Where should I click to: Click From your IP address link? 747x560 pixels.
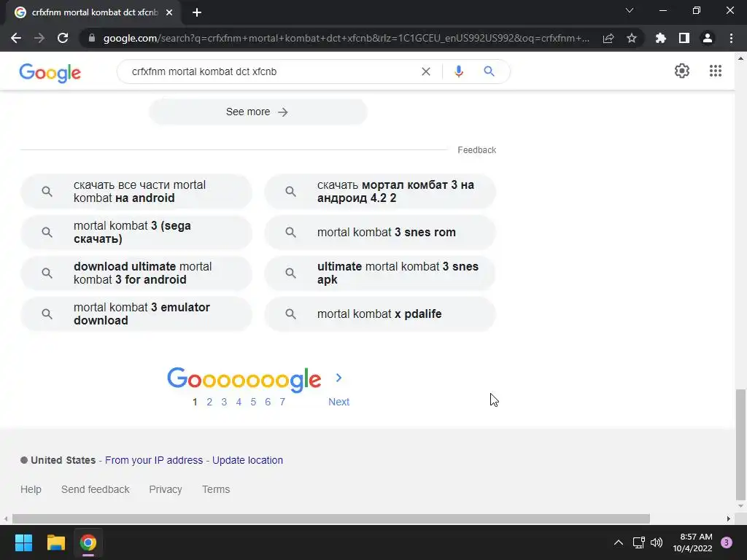pyautogui.click(x=154, y=461)
